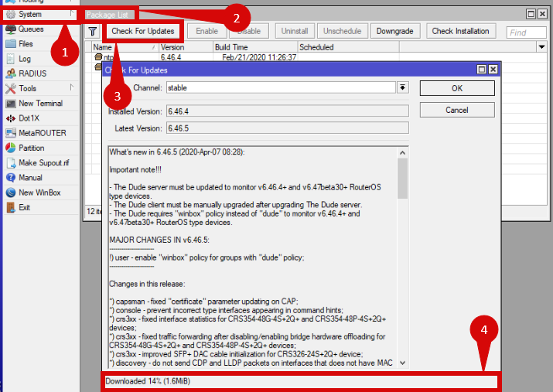Click the Log document icon
This screenshot has height=392, width=553.
click(x=11, y=59)
